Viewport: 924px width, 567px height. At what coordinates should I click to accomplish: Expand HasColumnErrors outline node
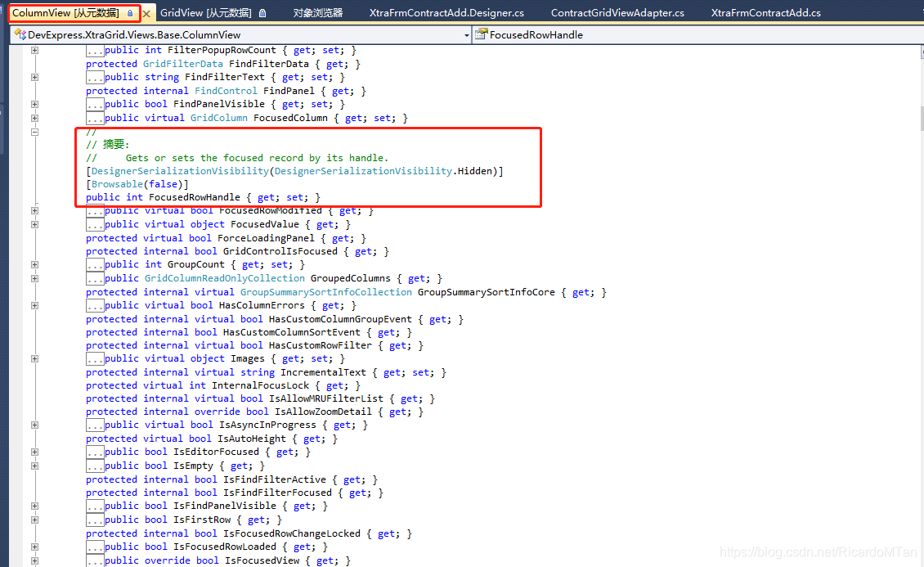[35, 305]
